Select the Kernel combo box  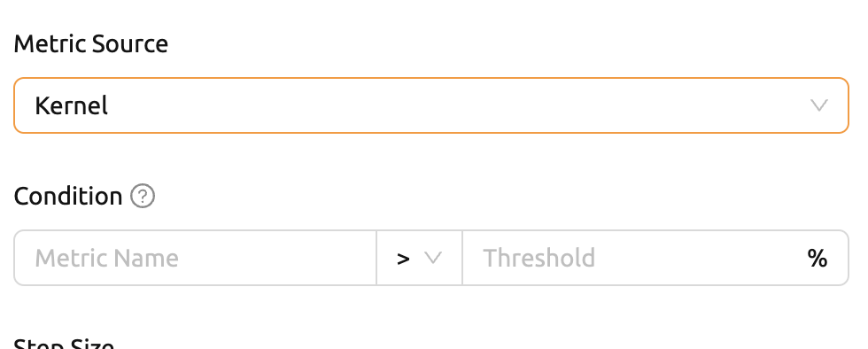pos(431,105)
